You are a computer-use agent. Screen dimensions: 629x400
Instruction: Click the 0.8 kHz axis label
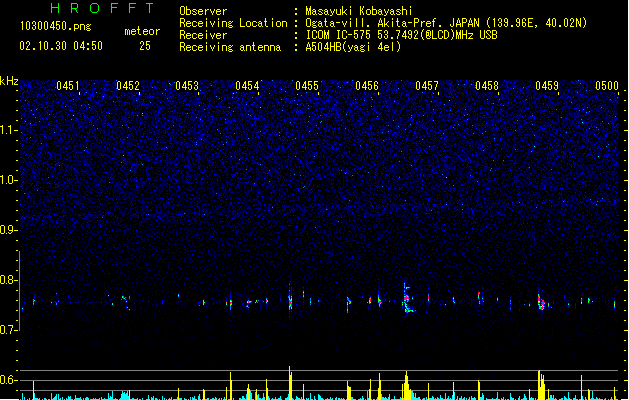(9, 280)
